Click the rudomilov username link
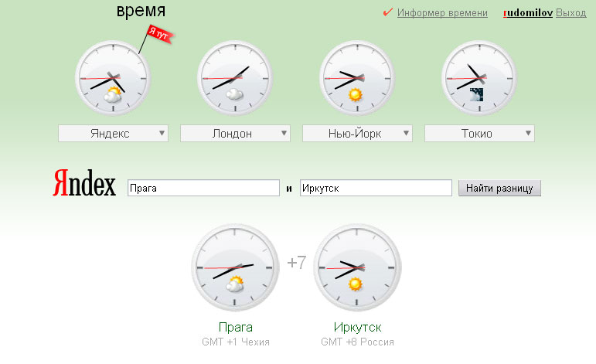Screen dimensions: 596x364 [527, 13]
